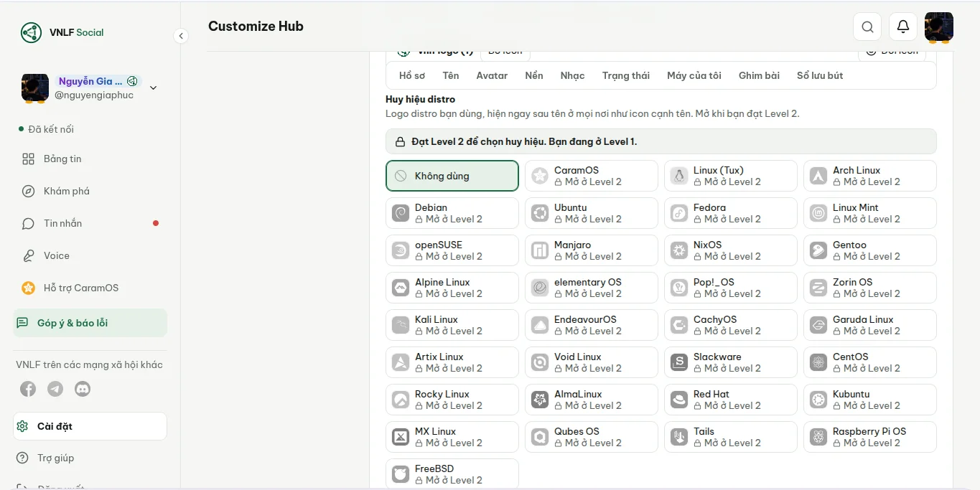Open Trợ giúp help page
This screenshot has width=980, height=490.
90,458
